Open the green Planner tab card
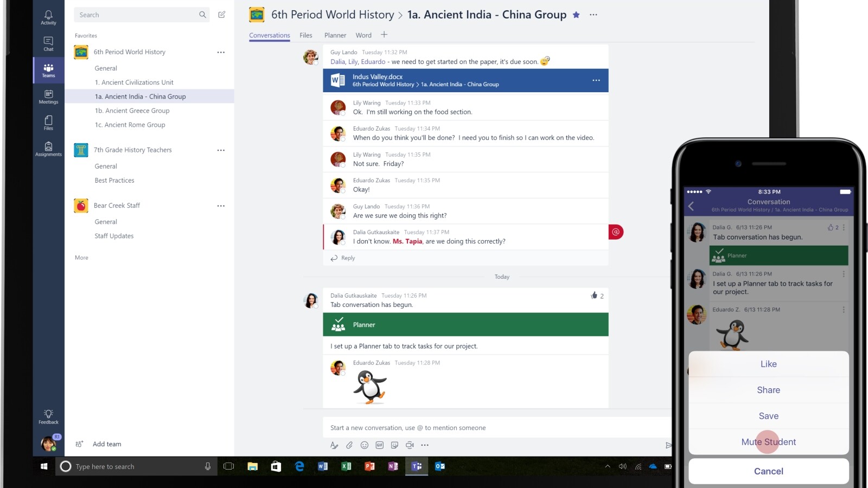868x488 pixels. pos(465,324)
